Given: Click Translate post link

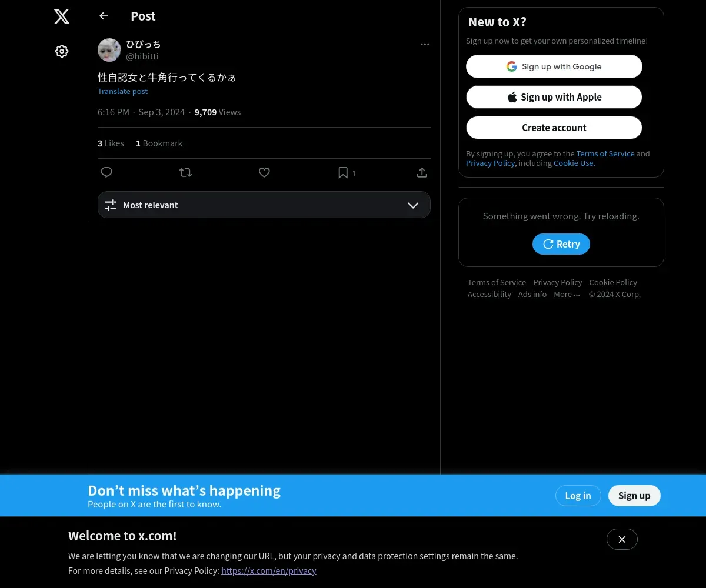Looking at the screenshot, I should [122, 91].
